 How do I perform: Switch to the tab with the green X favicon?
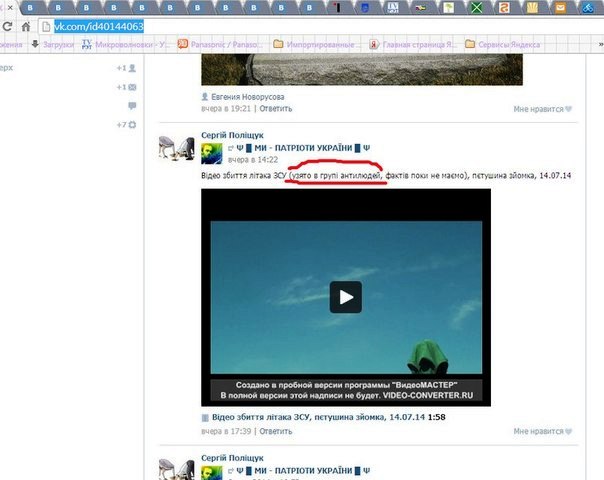click(476, 7)
